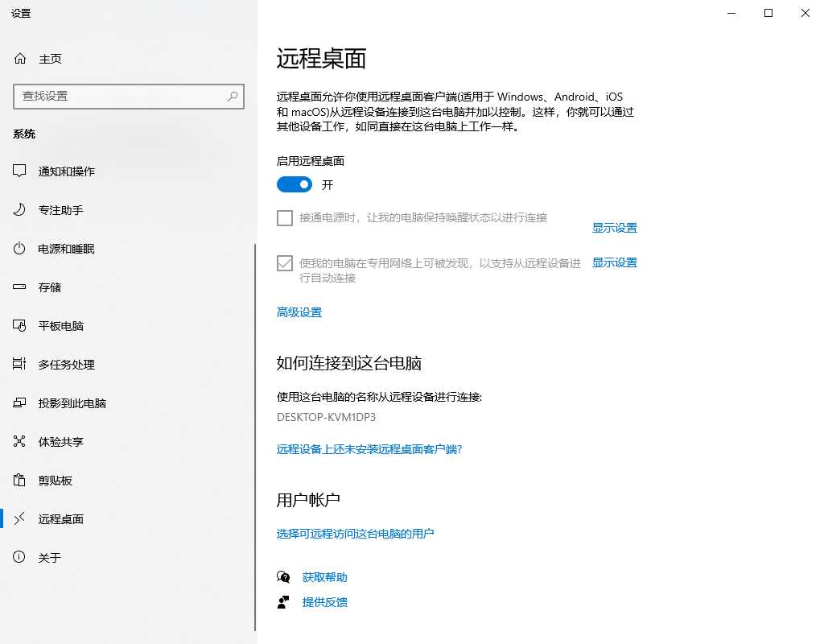Select the 投影到此电脑 icon
Screen dimensions: 824x644
[19, 402]
